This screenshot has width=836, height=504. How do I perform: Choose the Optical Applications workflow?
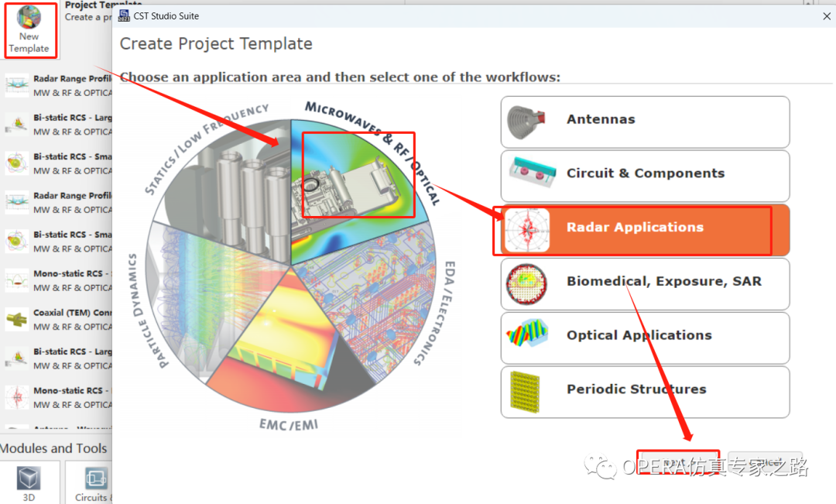(x=645, y=338)
